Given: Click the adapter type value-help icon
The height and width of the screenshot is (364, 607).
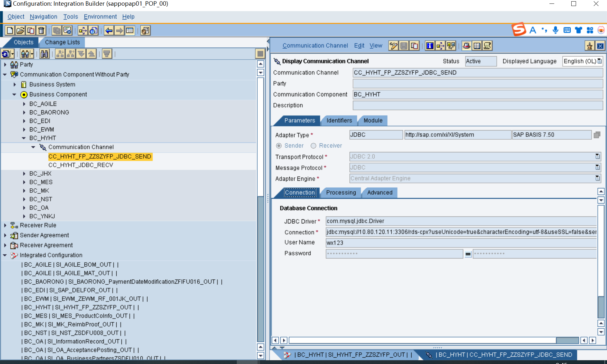Looking at the screenshot, I should (x=597, y=135).
